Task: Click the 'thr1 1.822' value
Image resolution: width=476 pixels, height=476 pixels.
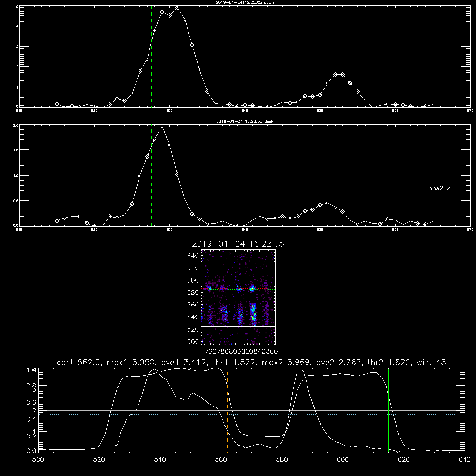Action: (x=234, y=362)
